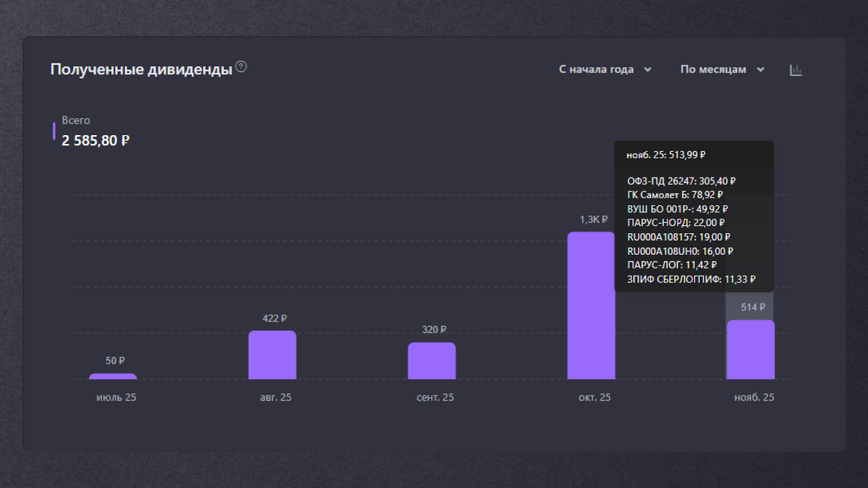Click the 'ГК Самолет Б' tooltip row
This screenshot has width=868, height=488.
pos(675,195)
